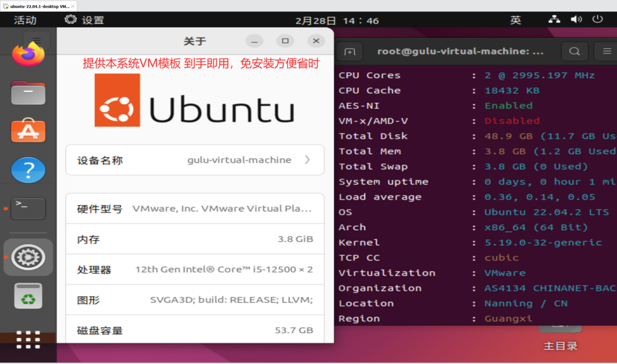Expand the 设备名称 row chevron
This screenshot has width=617, height=364.
(307, 160)
